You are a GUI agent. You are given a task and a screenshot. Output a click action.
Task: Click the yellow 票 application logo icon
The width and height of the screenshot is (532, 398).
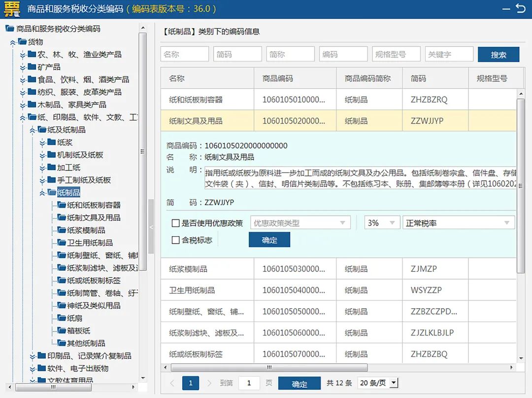point(12,9)
